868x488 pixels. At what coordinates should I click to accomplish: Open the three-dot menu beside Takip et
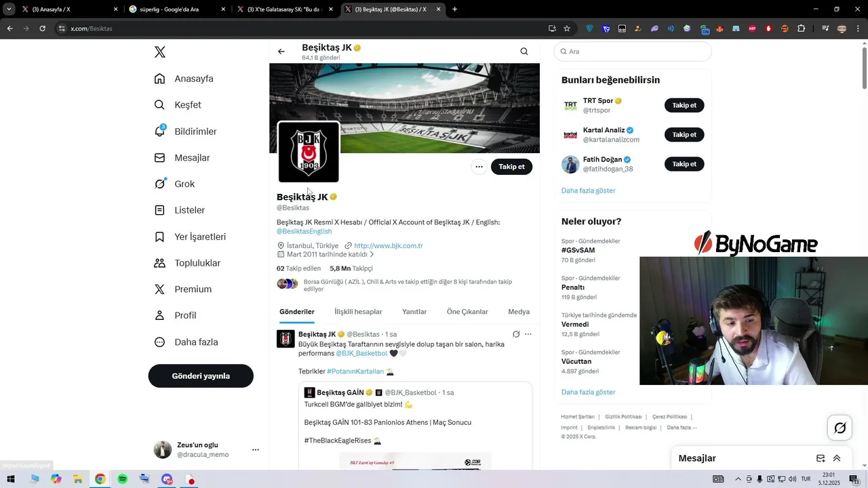tap(479, 167)
